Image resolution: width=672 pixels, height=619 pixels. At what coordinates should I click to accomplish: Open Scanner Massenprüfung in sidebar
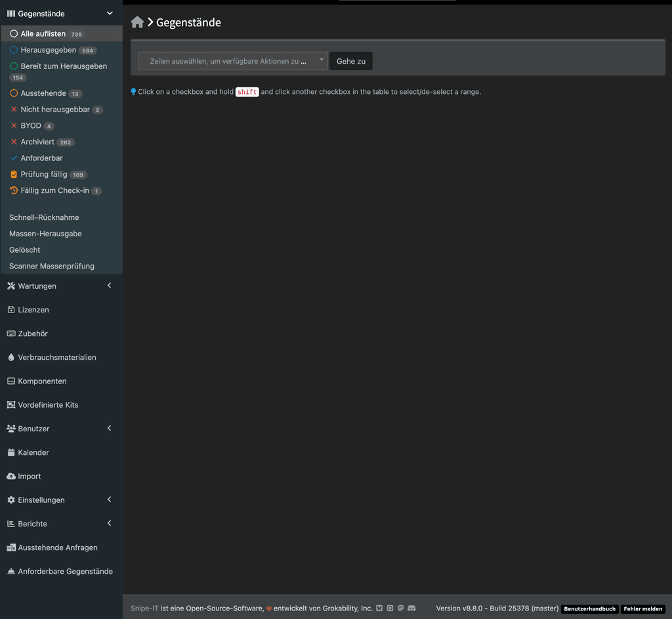coord(52,267)
